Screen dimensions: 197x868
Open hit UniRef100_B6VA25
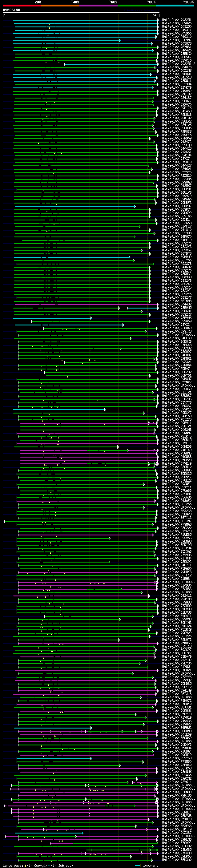(176, 23)
